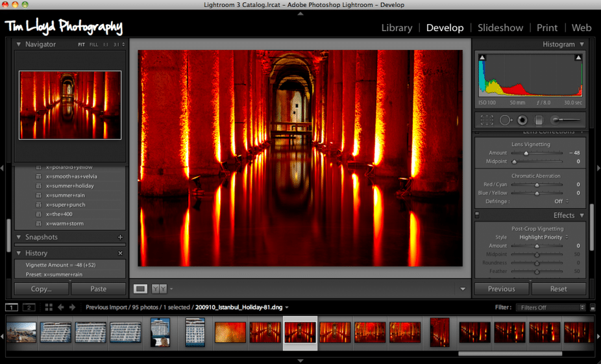
Task: Open the Highlight Priority style dropdown
Action: (x=544, y=237)
